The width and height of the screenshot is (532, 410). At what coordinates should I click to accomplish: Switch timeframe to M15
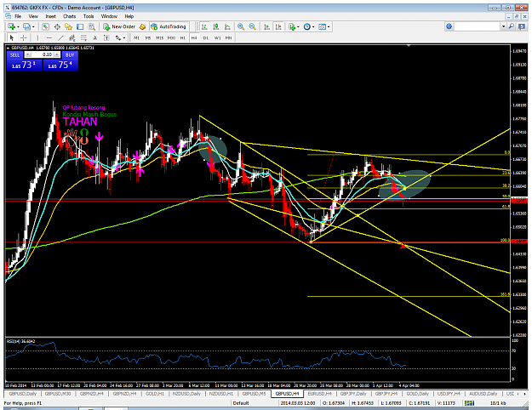pyautogui.click(x=159, y=38)
